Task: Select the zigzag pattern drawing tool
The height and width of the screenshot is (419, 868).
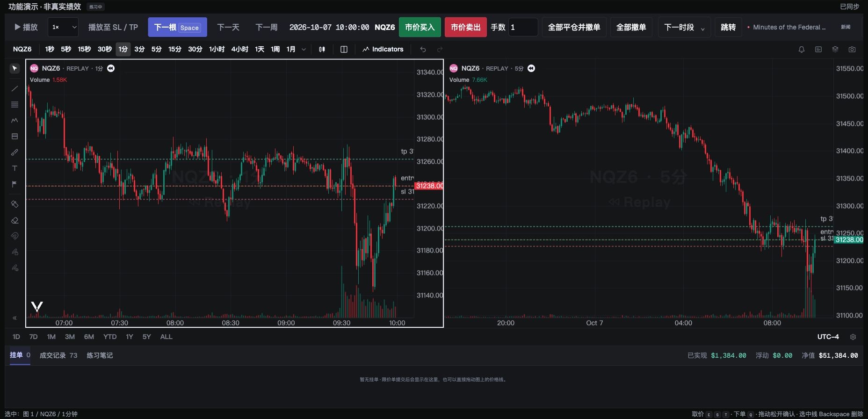Action: [x=14, y=120]
